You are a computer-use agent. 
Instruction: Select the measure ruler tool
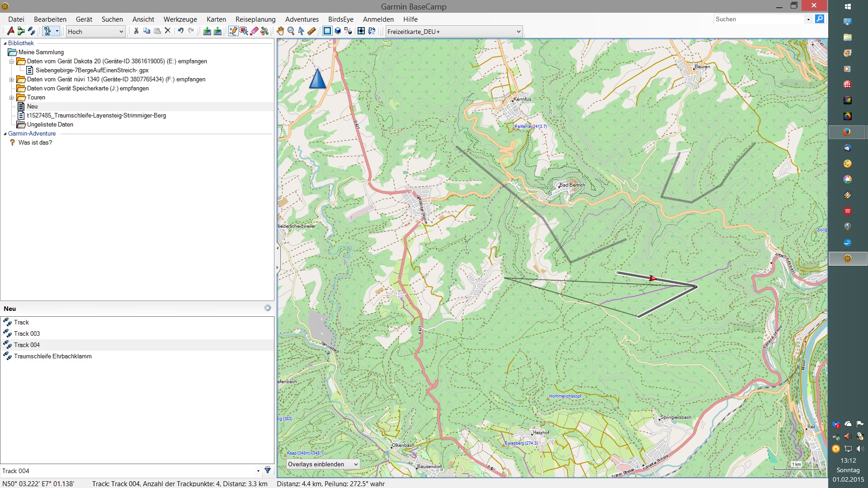[x=311, y=31]
